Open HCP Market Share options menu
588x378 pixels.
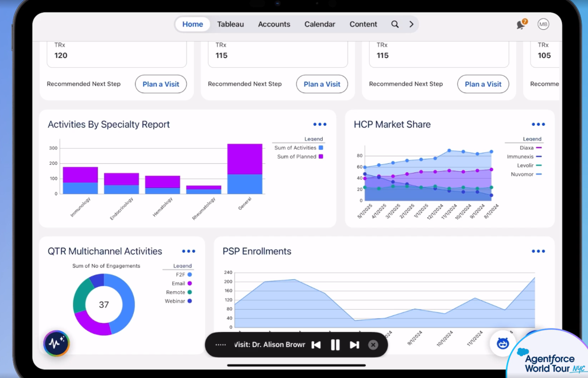pos(538,125)
